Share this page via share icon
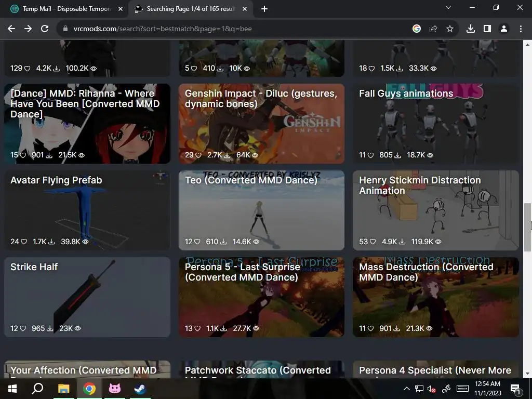 (433, 29)
